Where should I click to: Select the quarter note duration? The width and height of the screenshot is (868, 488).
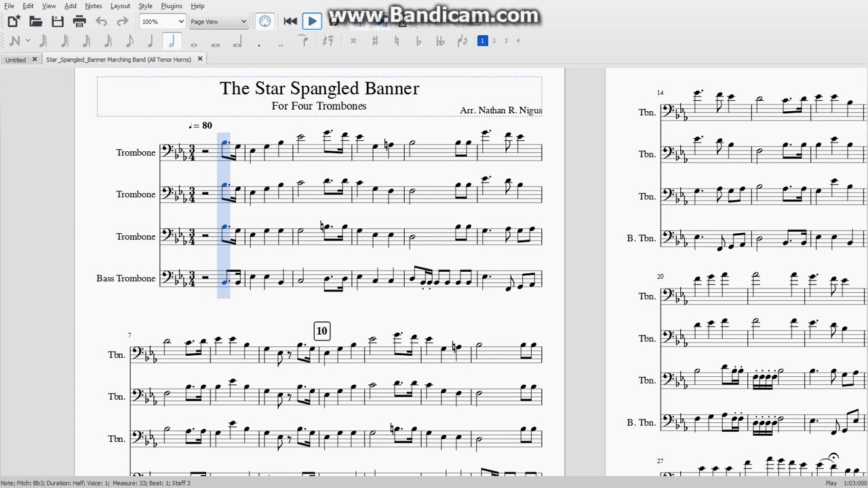point(151,41)
